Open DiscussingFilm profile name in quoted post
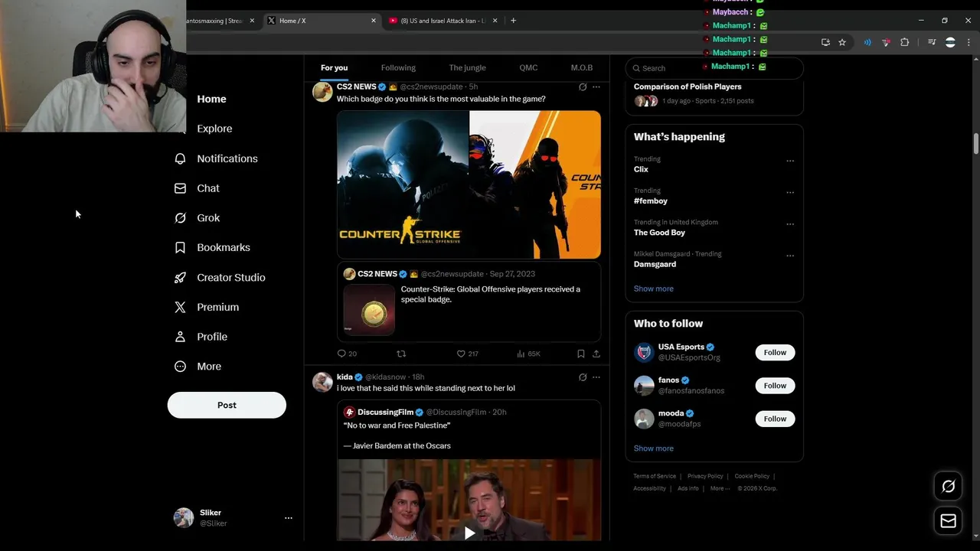This screenshot has height=551, width=980. pyautogui.click(x=385, y=412)
